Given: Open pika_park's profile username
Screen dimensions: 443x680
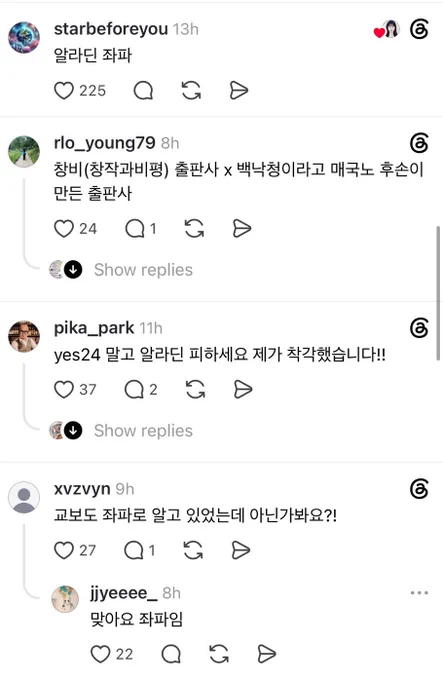Looking at the screenshot, I should pyautogui.click(x=94, y=328).
